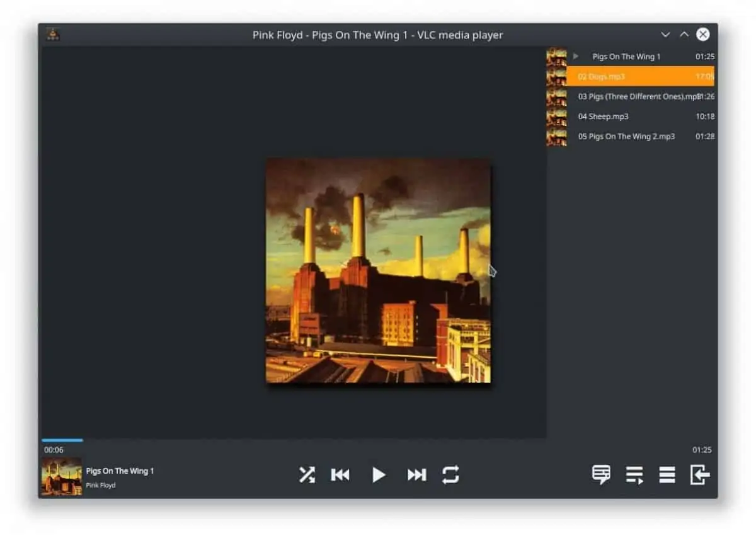Jump back to the previous track

pos(340,475)
